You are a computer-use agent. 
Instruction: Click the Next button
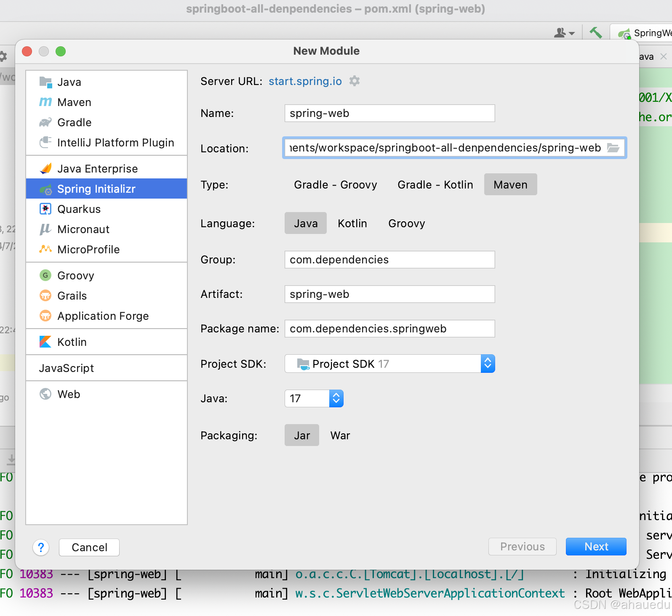596,547
